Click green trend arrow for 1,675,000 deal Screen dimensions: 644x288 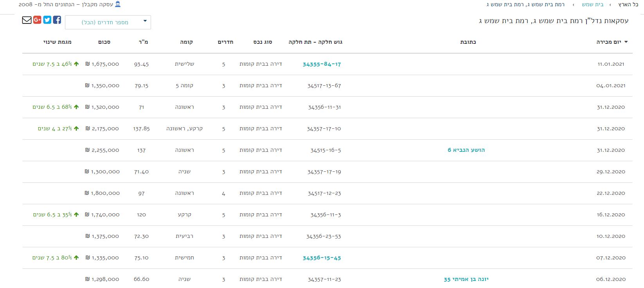[76, 64]
